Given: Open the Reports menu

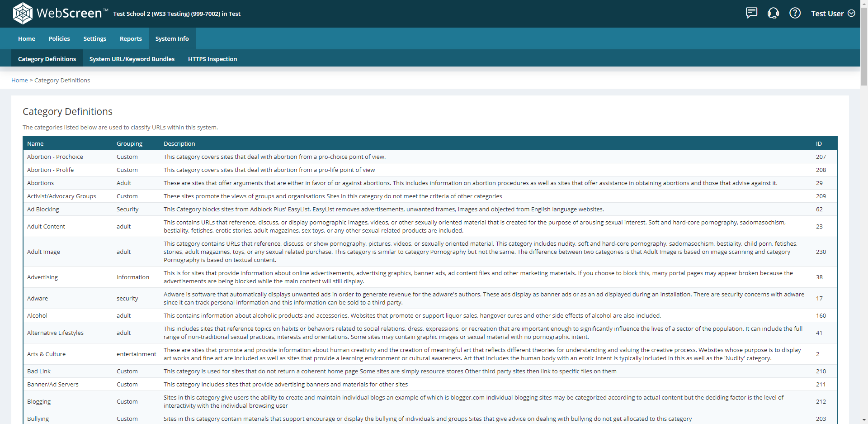Looking at the screenshot, I should pos(131,39).
